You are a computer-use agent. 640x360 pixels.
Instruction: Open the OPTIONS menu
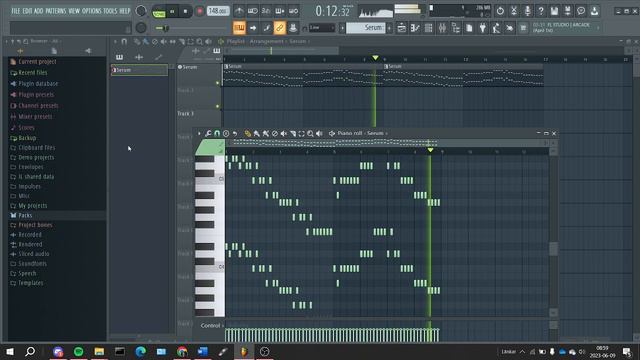click(92, 11)
